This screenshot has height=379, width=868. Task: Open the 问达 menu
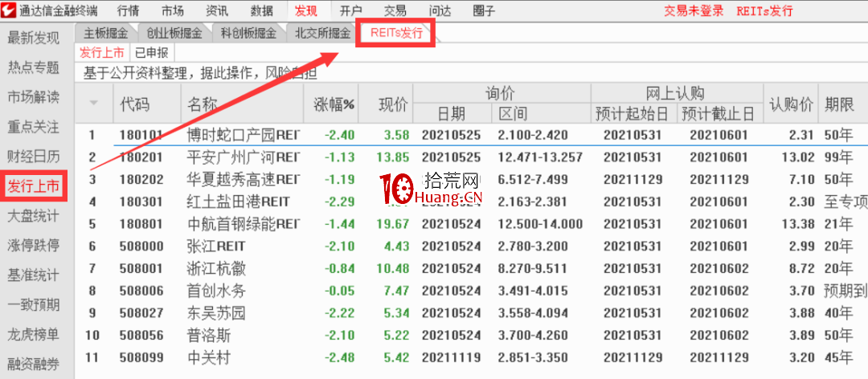[440, 10]
